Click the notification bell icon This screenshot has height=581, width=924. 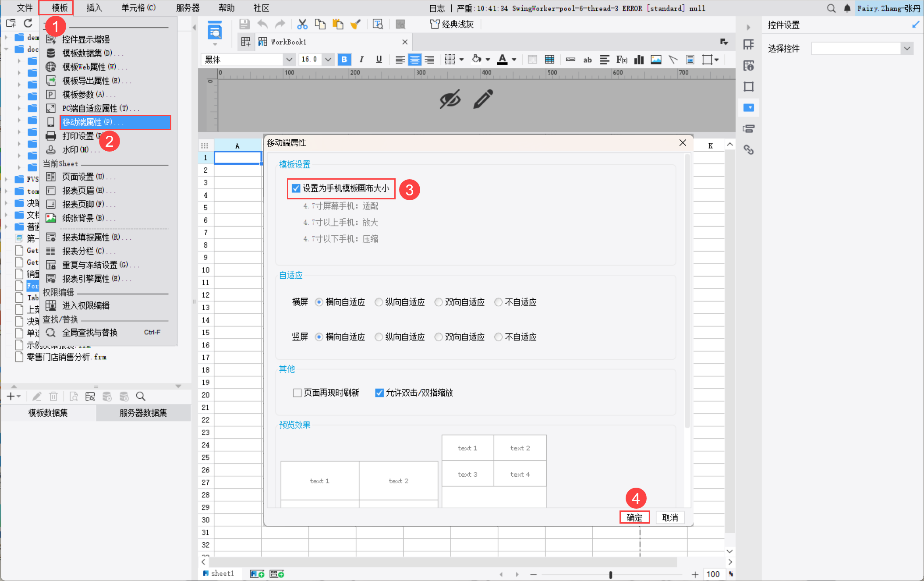pos(847,8)
